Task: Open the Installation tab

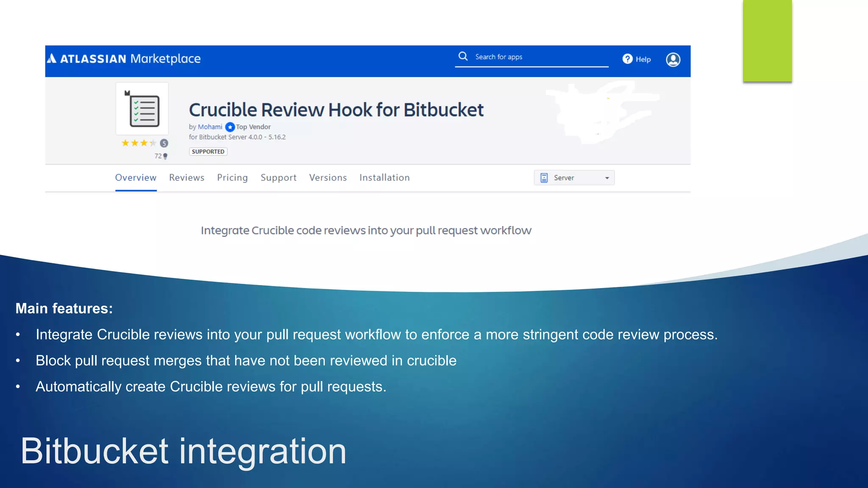Action: (384, 178)
